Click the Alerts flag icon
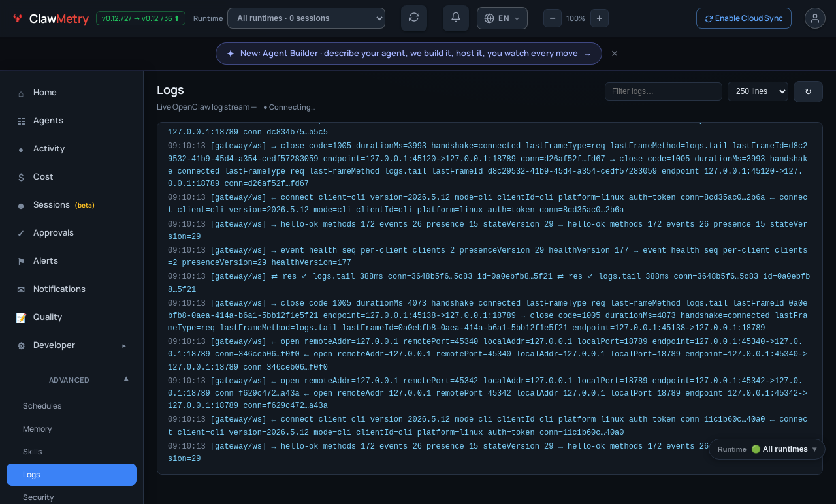Image resolution: width=836 pixels, height=504 pixels. 21,261
